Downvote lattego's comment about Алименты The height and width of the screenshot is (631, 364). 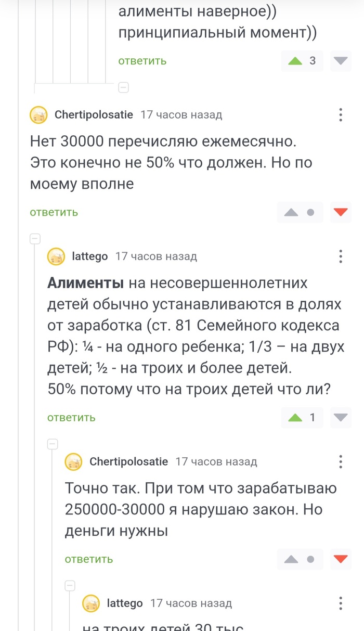341,417
